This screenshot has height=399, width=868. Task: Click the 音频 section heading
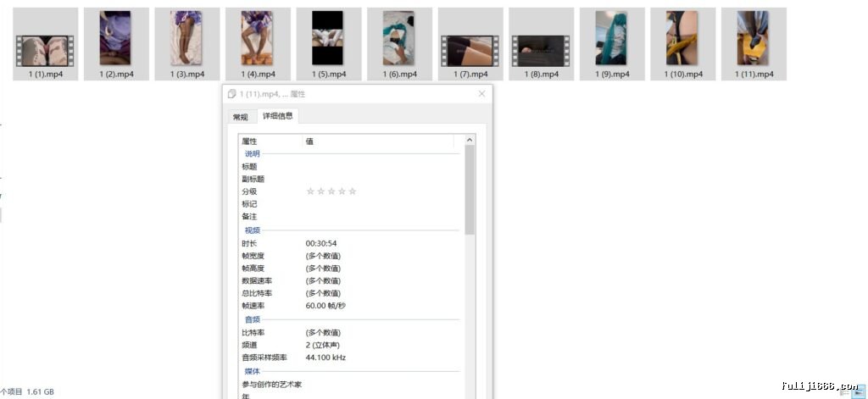[252, 319]
